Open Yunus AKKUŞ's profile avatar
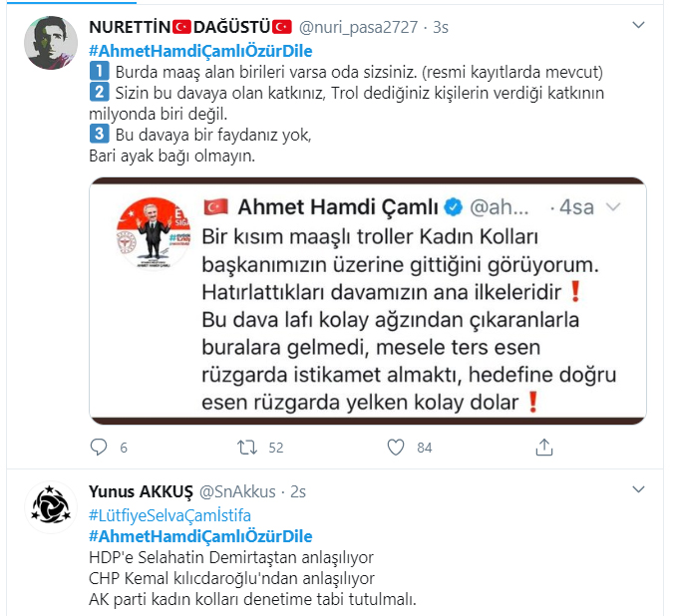 [x=51, y=507]
